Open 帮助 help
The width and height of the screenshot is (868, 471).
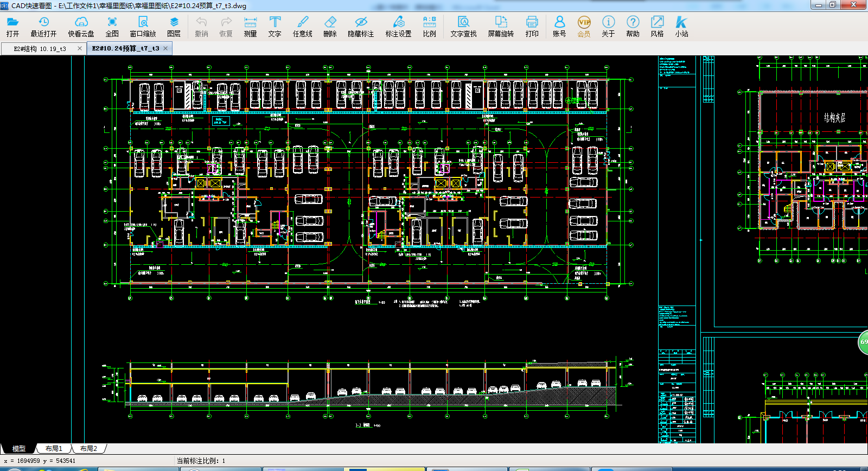[x=633, y=27]
